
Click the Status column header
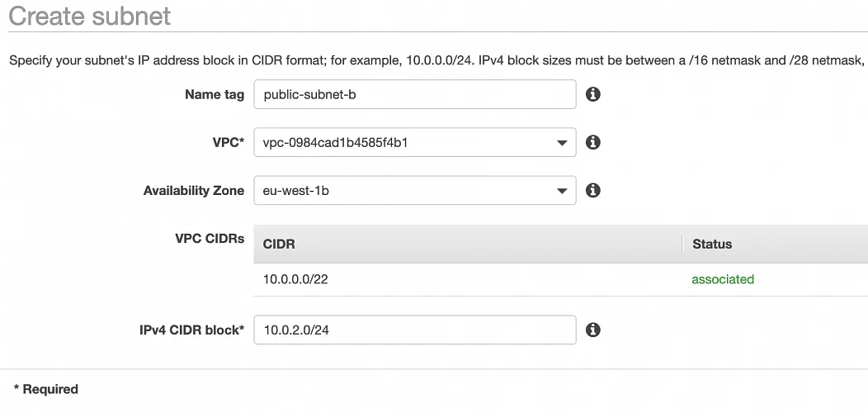tap(712, 244)
